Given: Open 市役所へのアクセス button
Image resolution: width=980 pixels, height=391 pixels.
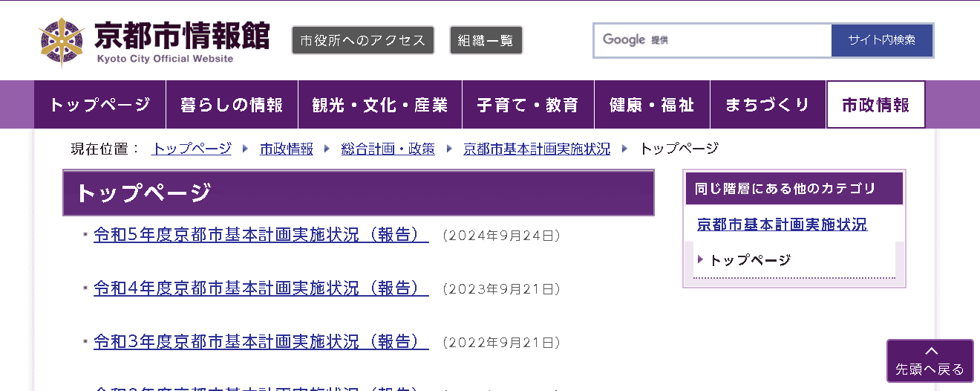Looking at the screenshot, I should point(363,40).
